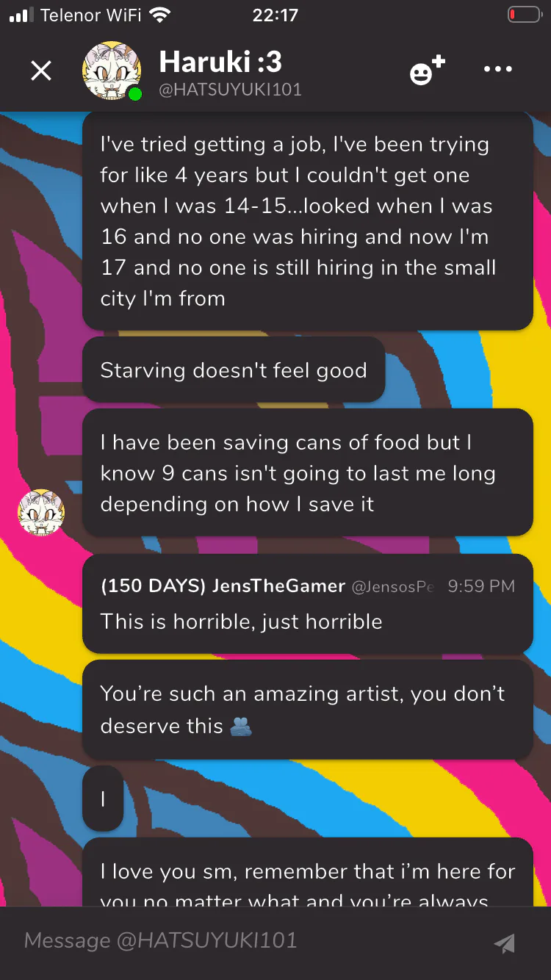Tap the "I love you sm" message
Screen dimensions: 551x980
pyautogui.click(x=307, y=873)
